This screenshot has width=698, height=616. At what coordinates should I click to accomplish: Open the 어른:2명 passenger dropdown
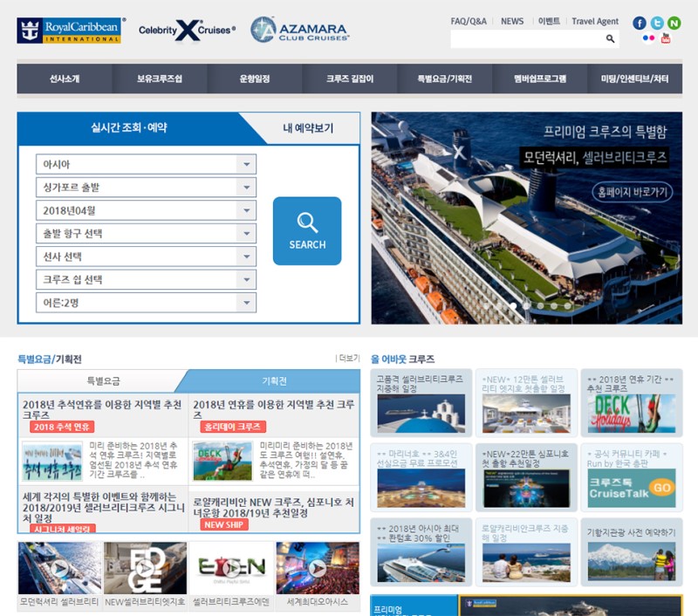pos(146,303)
